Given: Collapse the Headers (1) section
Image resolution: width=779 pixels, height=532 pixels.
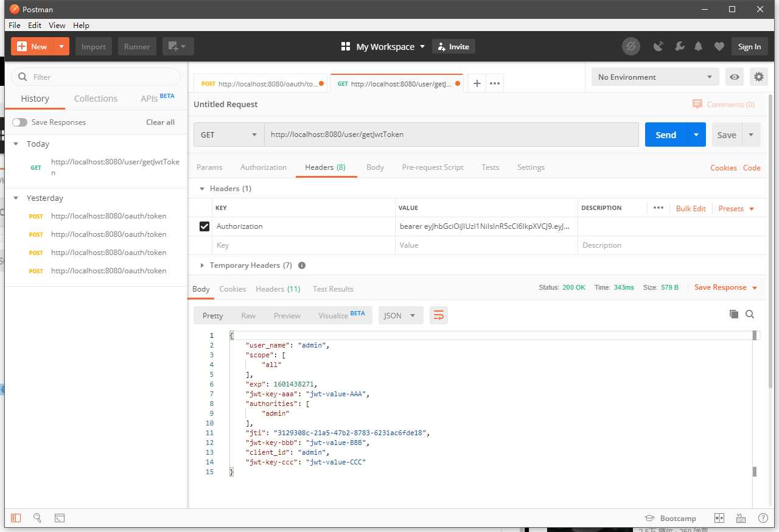Looking at the screenshot, I should pyautogui.click(x=203, y=189).
